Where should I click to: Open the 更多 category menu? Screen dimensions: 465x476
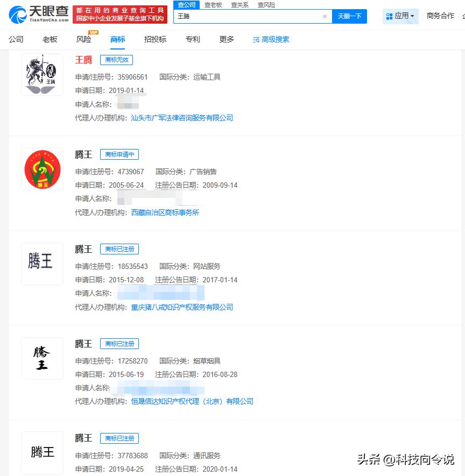(227, 39)
